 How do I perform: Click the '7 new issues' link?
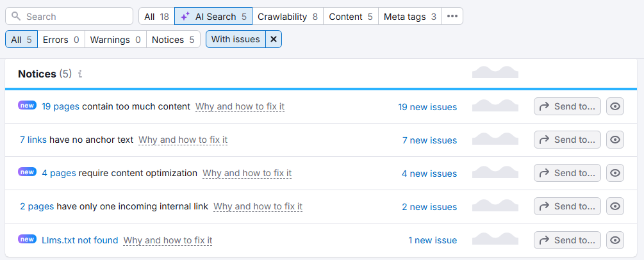click(x=429, y=140)
